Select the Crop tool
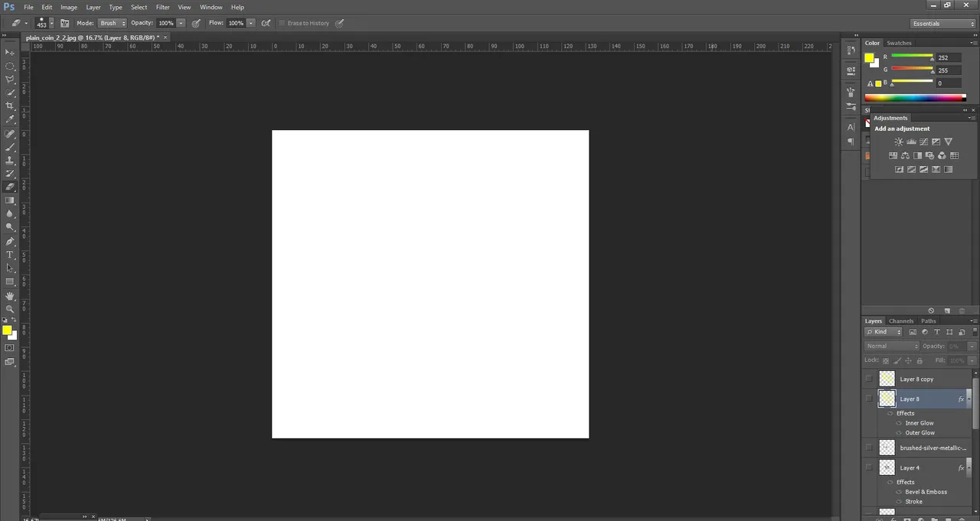The image size is (980, 521). [x=10, y=106]
